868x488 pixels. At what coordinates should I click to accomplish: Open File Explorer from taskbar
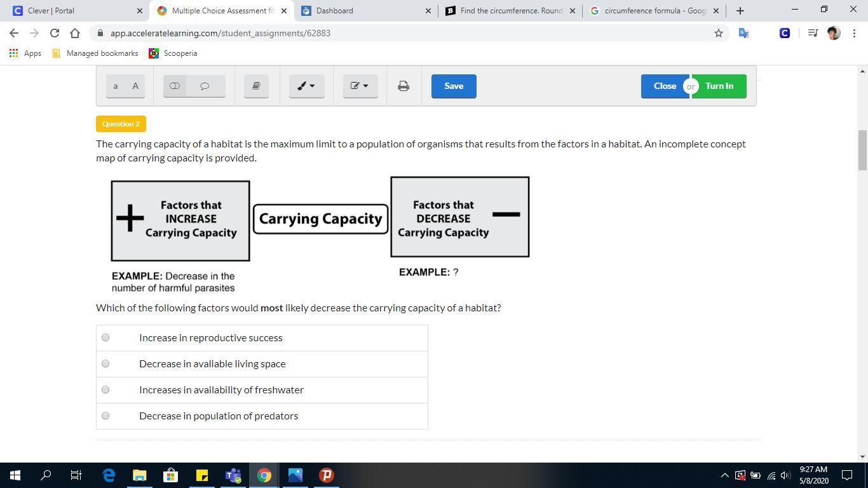point(140,475)
